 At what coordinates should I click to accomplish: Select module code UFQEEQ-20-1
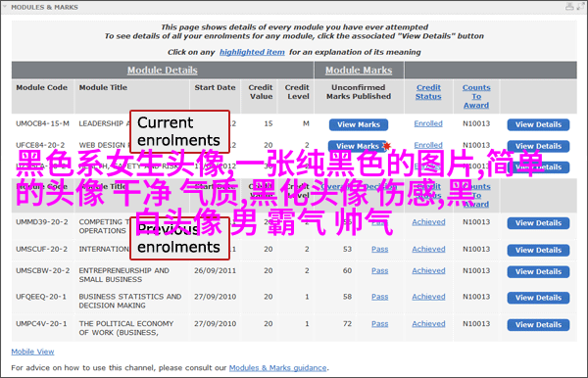[x=41, y=297]
